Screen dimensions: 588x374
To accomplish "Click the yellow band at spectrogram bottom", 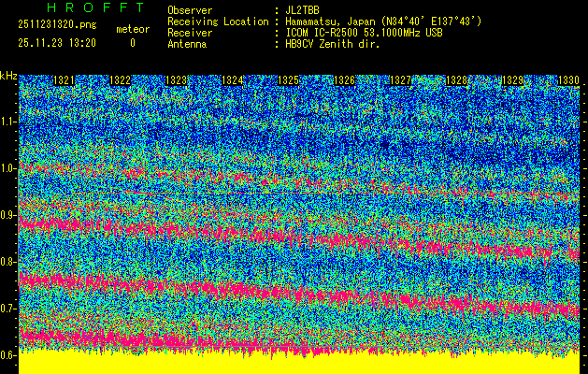I will point(299,365).
